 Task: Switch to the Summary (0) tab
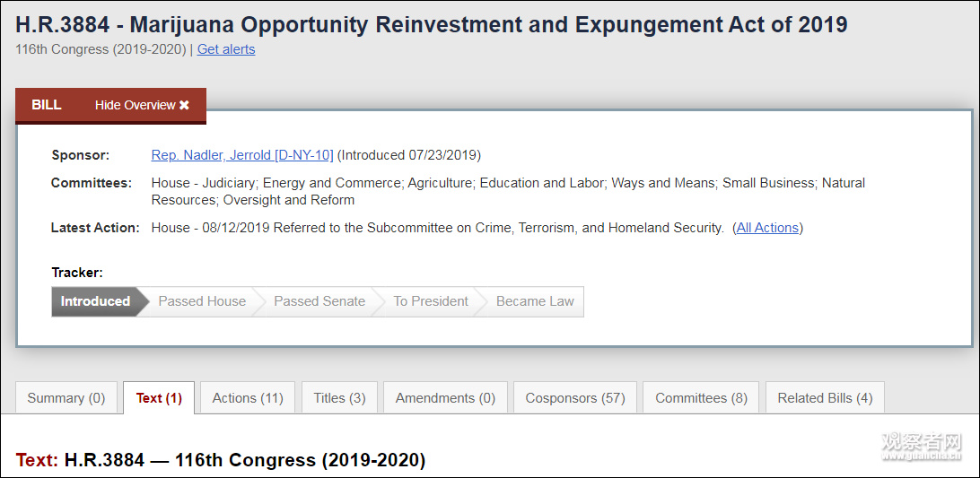pos(66,398)
